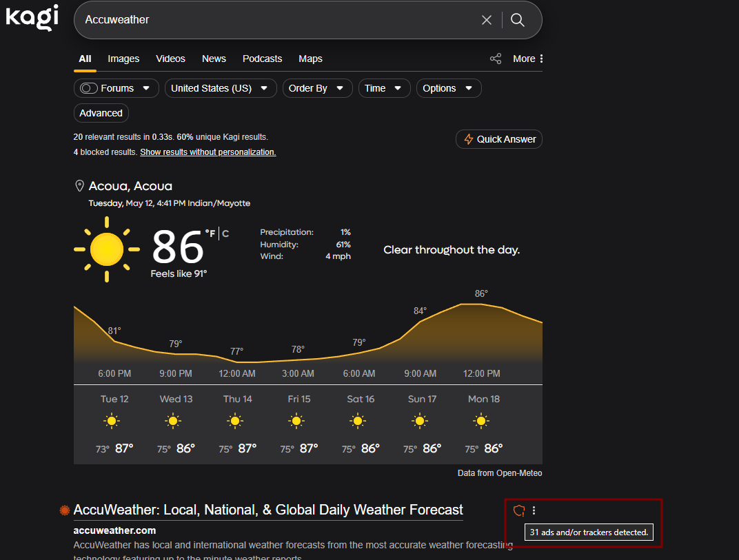Open AccuWeather Local, National, Global result

coord(268,510)
